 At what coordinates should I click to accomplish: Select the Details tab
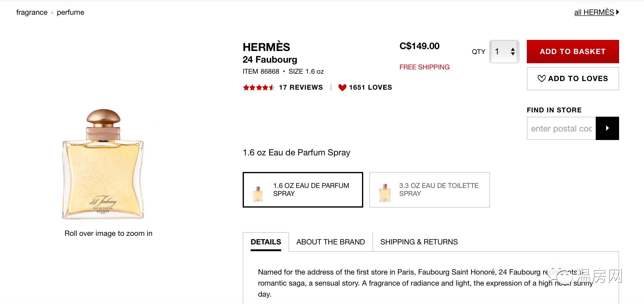click(x=266, y=242)
